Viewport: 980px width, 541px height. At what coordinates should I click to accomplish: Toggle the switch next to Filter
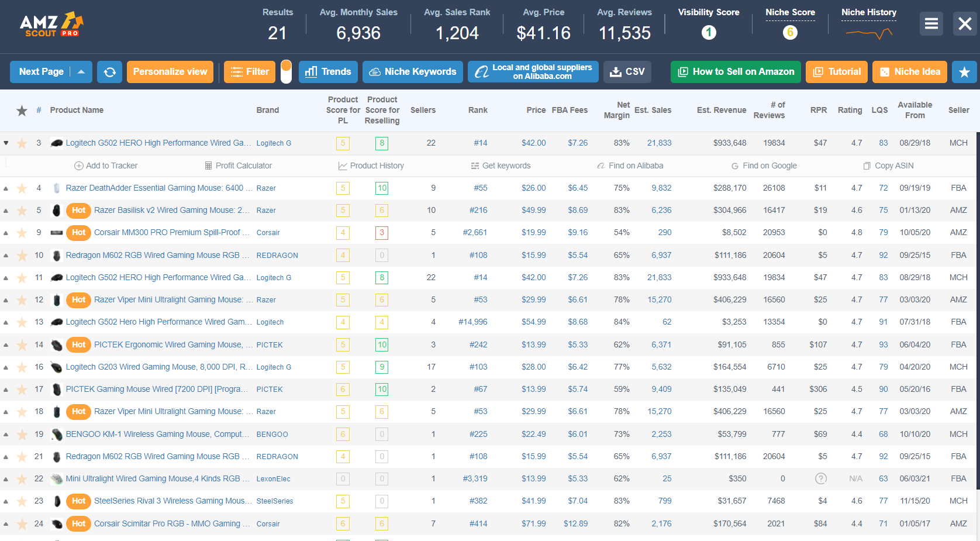pos(286,72)
